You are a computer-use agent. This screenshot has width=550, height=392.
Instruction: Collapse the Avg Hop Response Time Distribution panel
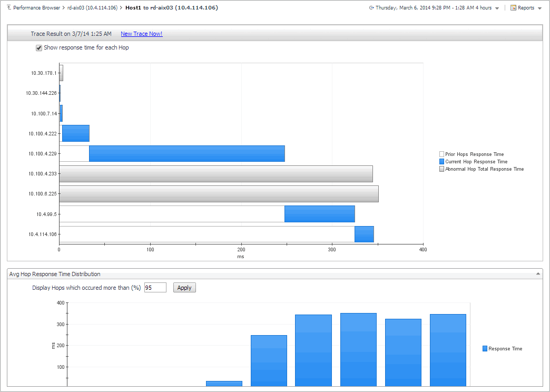[538, 274]
